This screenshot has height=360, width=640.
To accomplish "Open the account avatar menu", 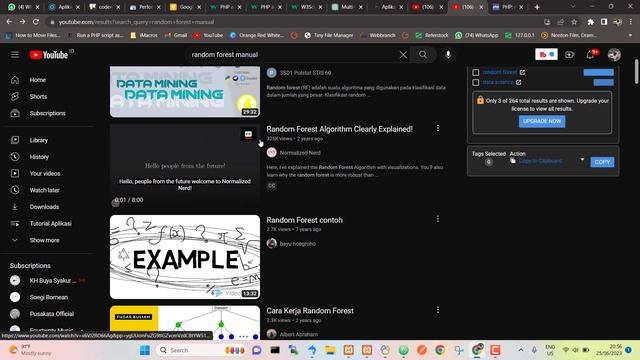I will click(x=614, y=55).
